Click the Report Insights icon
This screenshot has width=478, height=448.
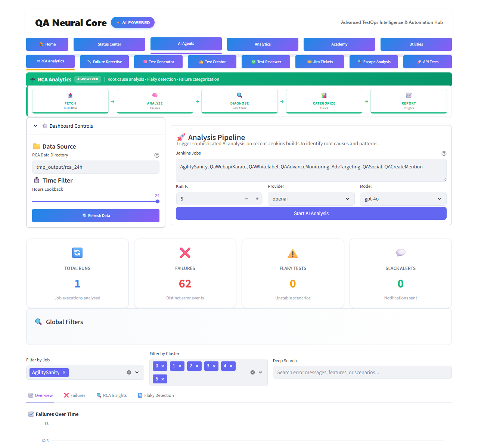click(x=409, y=96)
